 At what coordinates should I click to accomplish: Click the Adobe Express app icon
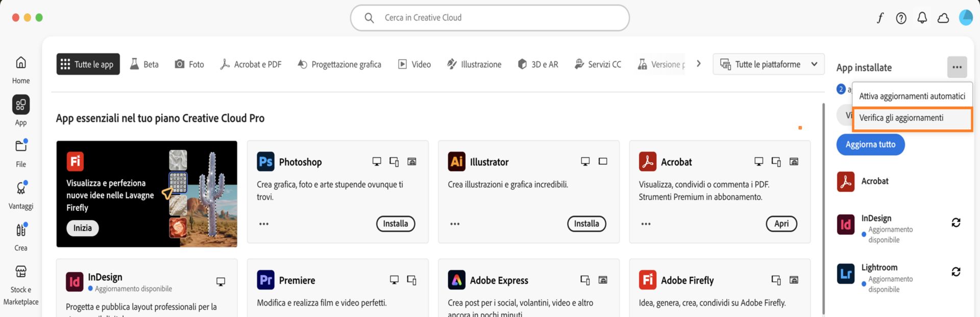[x=456, y=280]
